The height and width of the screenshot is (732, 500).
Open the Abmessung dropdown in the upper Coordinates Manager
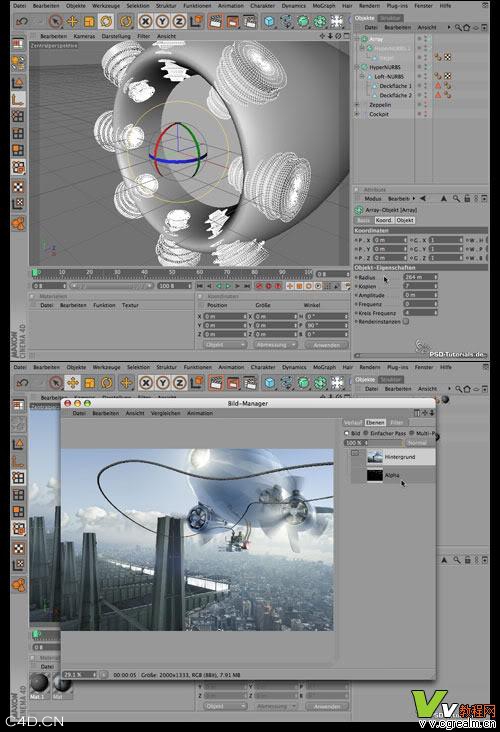(x=275, y=345)
